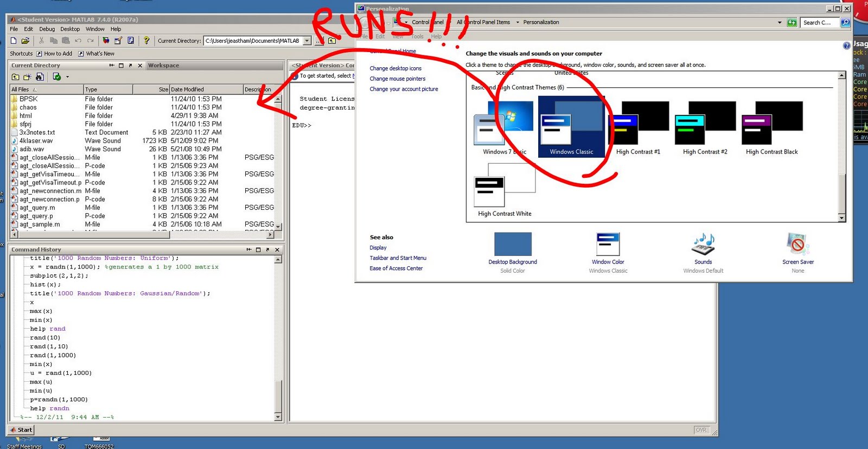The height and width of the screenshot is (449, 868).
Task: Go up one directory level from main toolbar
Action: (x=332, y=41)
